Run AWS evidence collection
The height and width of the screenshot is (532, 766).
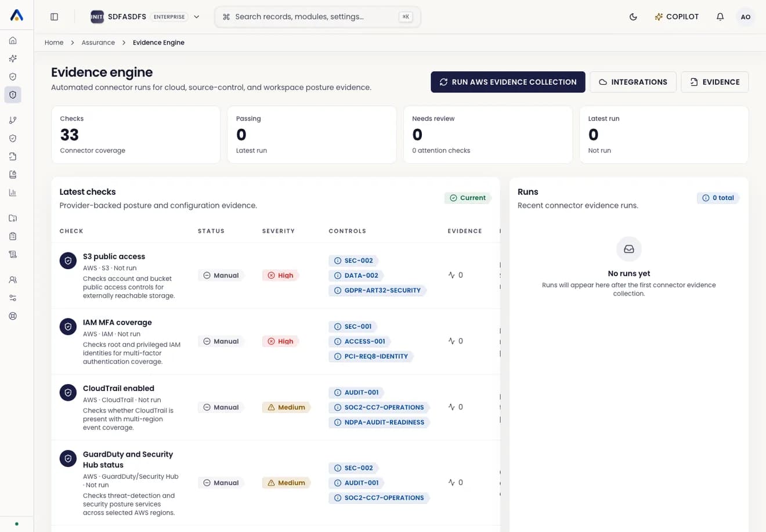[x=508, y=82]
